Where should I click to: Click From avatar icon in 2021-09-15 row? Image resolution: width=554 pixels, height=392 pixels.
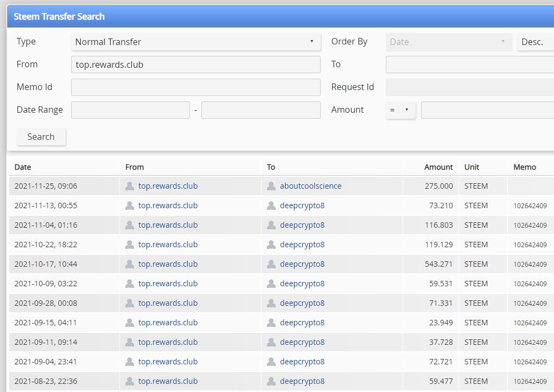point(130,323)
